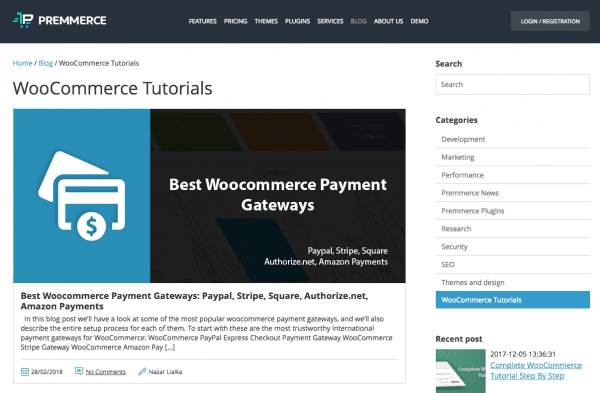Open the Research category

tap(512, 229)
